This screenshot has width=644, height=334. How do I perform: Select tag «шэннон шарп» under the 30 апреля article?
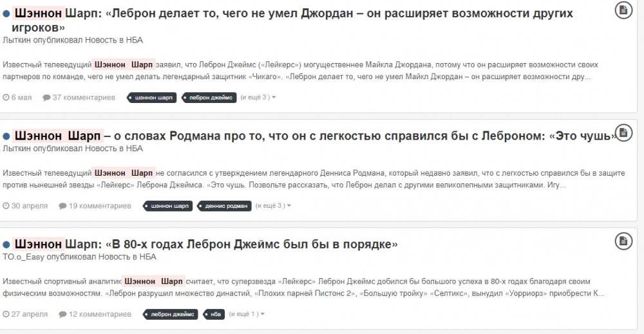(167, 206)
